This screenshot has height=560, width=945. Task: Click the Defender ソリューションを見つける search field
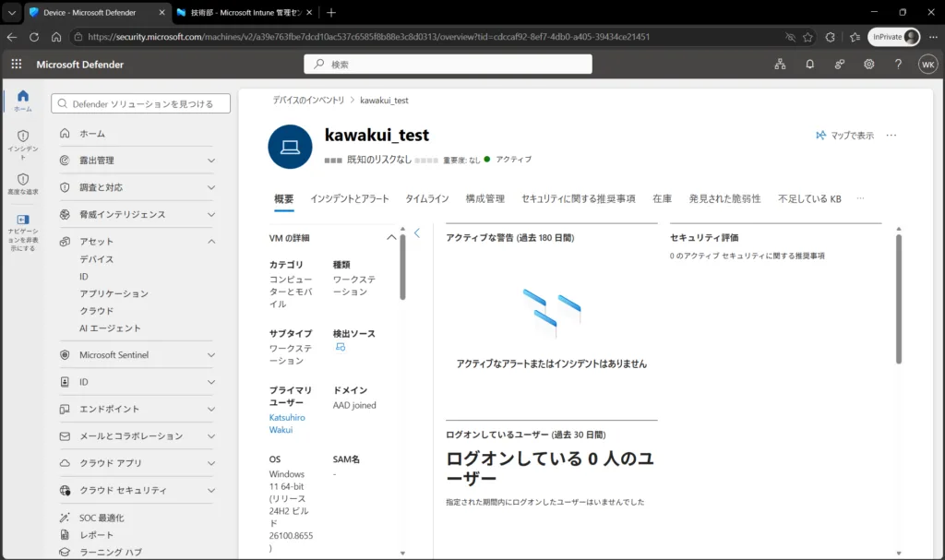click(x=140, y=103)
